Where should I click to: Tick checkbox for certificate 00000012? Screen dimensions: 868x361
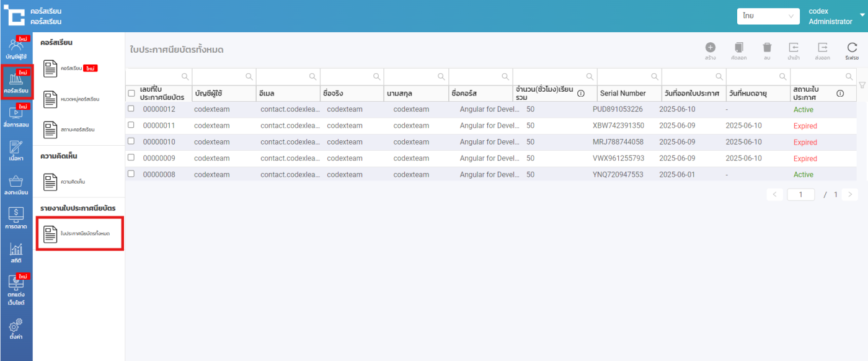click(131, 109)
